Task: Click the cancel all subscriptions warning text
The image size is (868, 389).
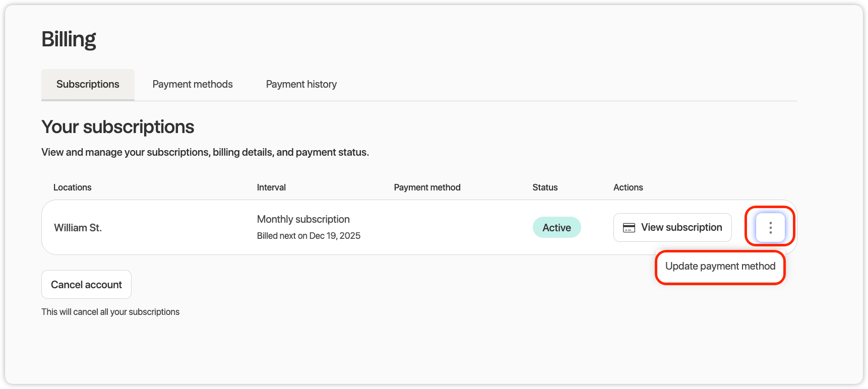Action: [x=110, y=312]
